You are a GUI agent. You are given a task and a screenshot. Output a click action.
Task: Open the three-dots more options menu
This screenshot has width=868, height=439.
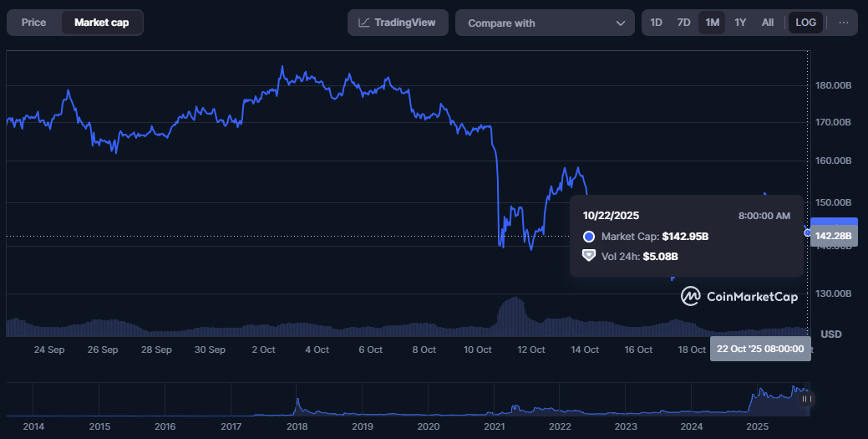point(843,23)
